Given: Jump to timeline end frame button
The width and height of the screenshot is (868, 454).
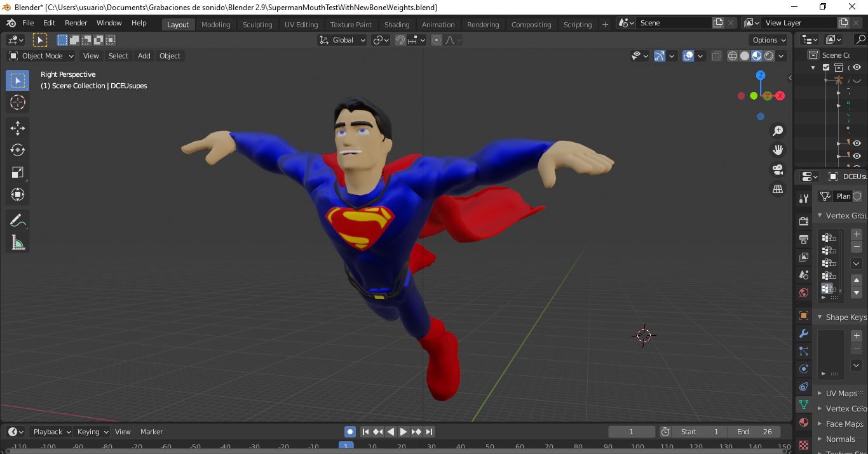Looking at the screenshot, I should click(429, 432).
